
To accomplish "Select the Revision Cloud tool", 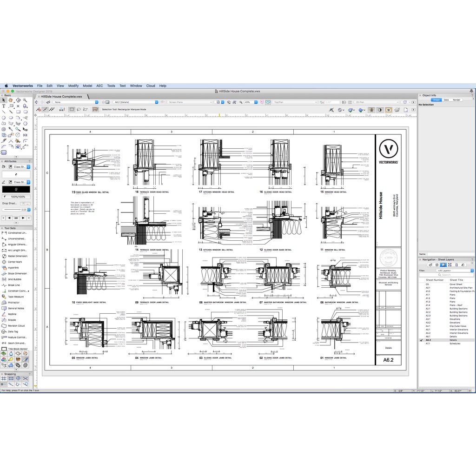I will [x=16, y=326].
